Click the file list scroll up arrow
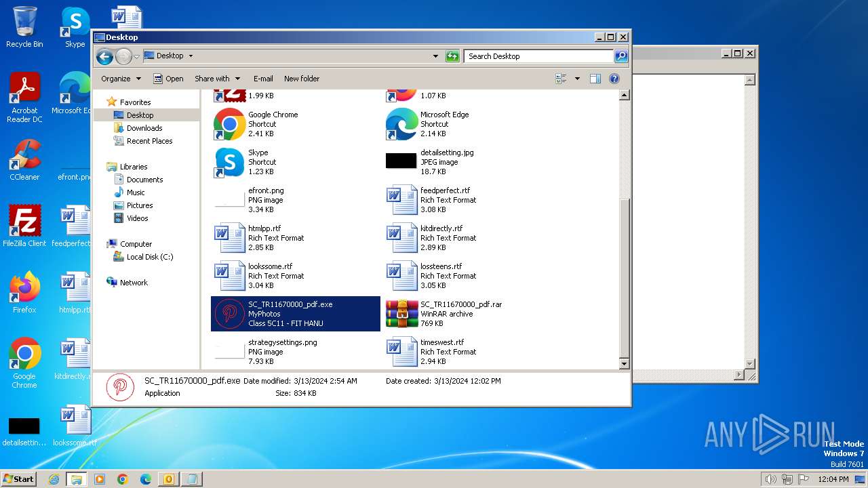The width and height of the screenshot is (868, 488). 625,96
